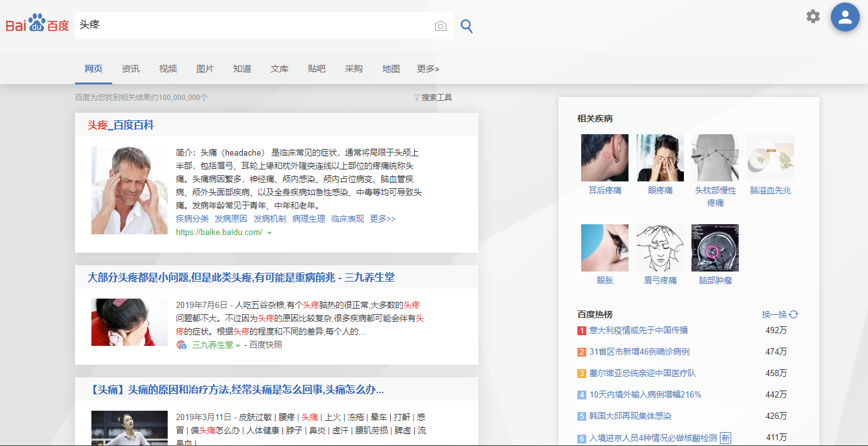The height and width of the screenshot is (446, 868).
Task: Select the 脑部肿瘤 related disease thumbnail
Action: tap(715, 248)
